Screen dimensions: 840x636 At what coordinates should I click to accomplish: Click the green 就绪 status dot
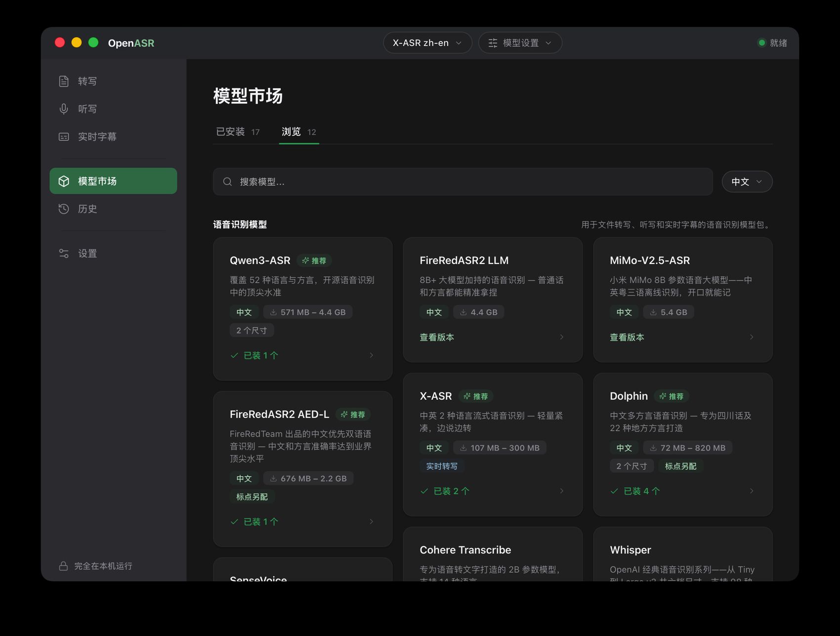point(761,43)
